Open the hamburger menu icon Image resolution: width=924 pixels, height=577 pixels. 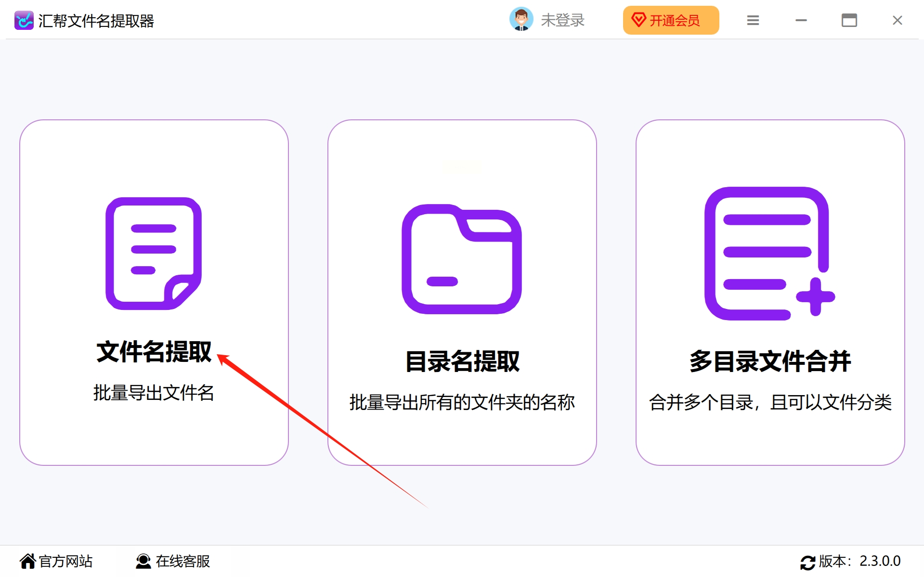click(753, 20)
